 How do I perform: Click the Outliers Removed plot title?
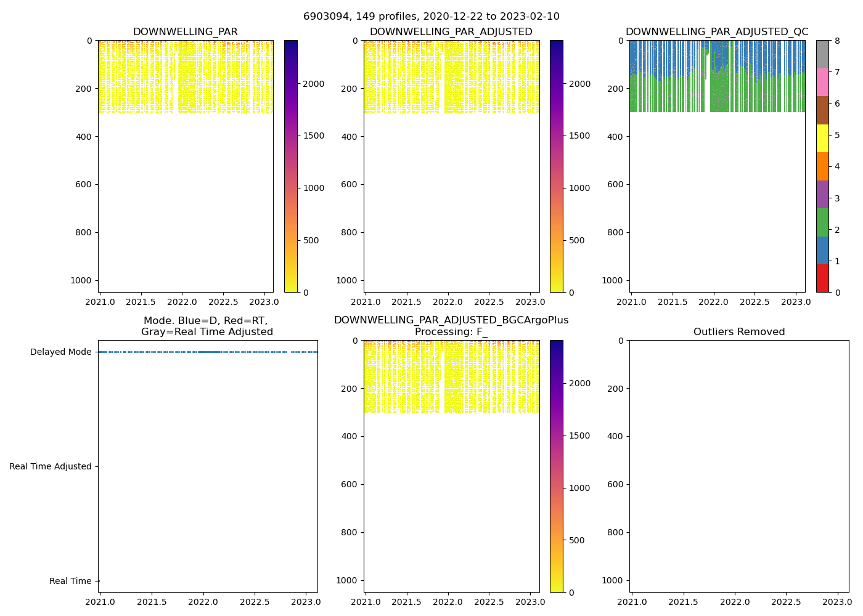coord(739,332)
